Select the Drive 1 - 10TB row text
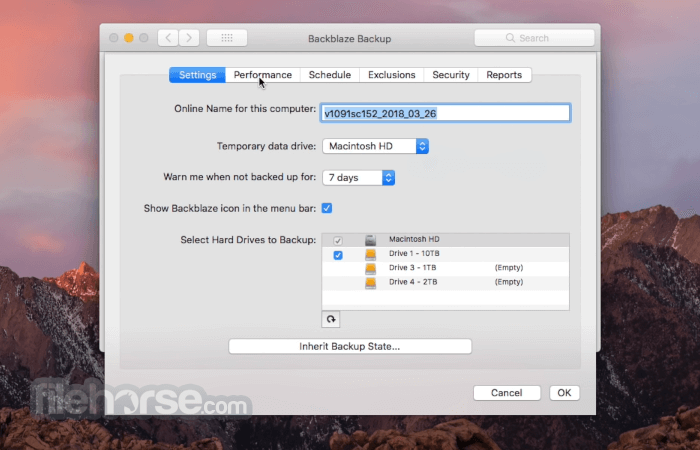The image size is (700, 450). coord(414,254)
